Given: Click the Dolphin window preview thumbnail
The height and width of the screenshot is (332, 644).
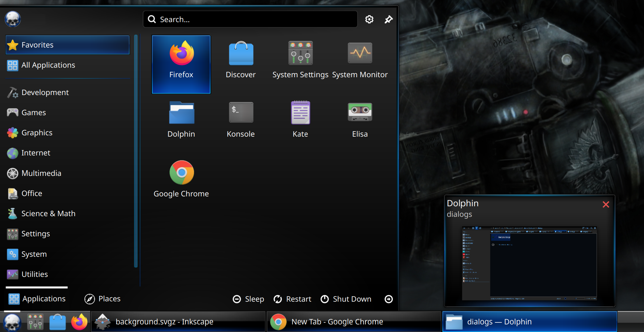Looking at the screenshot, I should click(529, 263).
